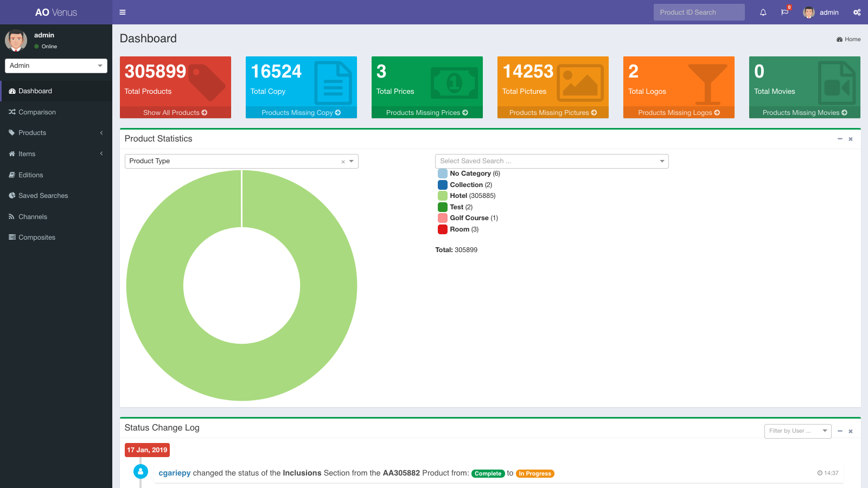This screenshot has width=868, height=488.
Task: Toggle the No Category legend entry
Action: 469,174
